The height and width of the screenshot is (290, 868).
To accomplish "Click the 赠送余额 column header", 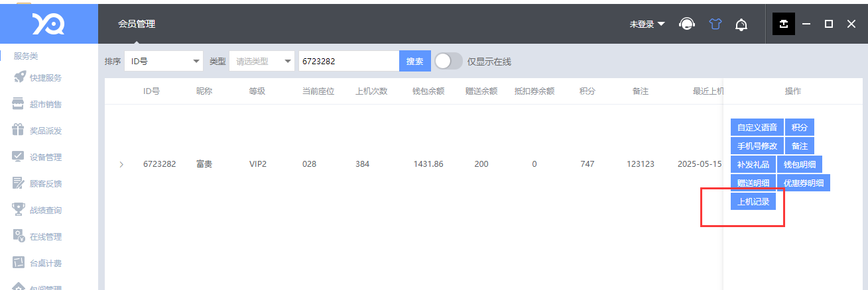I will coord(481,91).
